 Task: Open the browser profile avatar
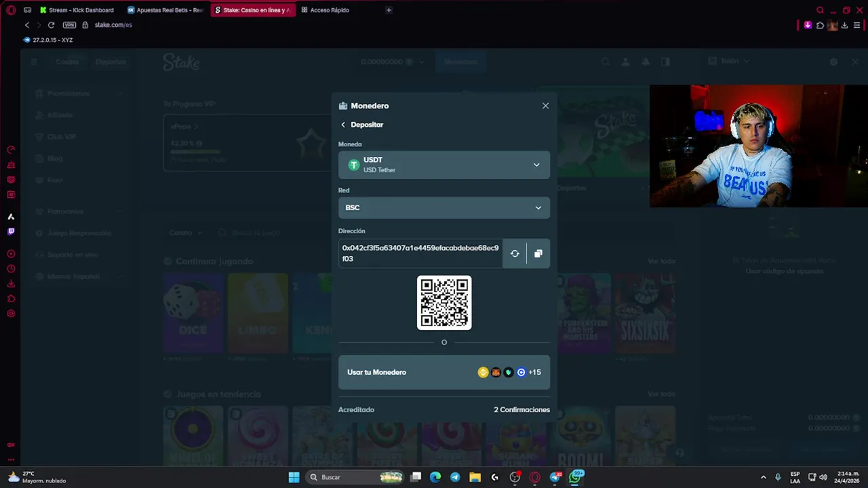pos(832,25)
